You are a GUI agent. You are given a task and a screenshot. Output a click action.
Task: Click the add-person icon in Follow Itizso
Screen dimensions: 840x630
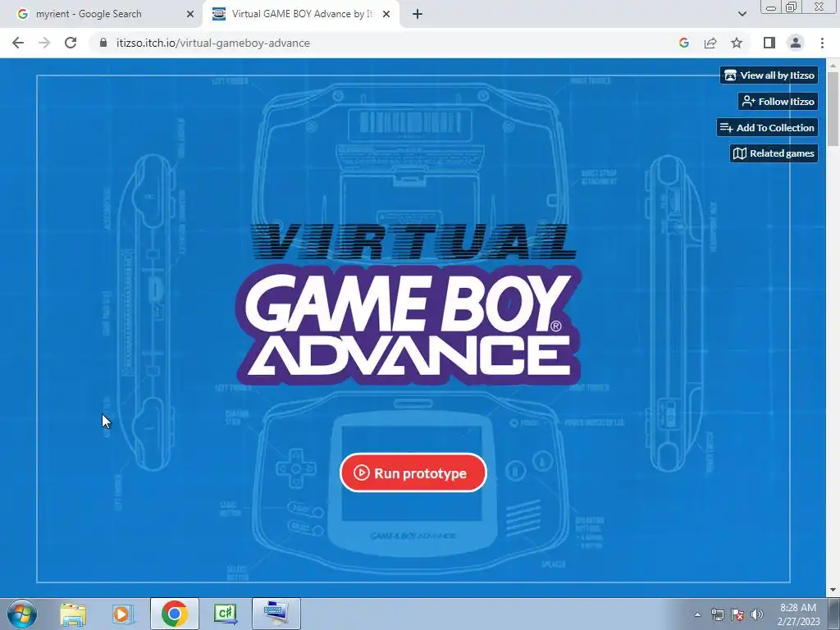click(748, 101)
